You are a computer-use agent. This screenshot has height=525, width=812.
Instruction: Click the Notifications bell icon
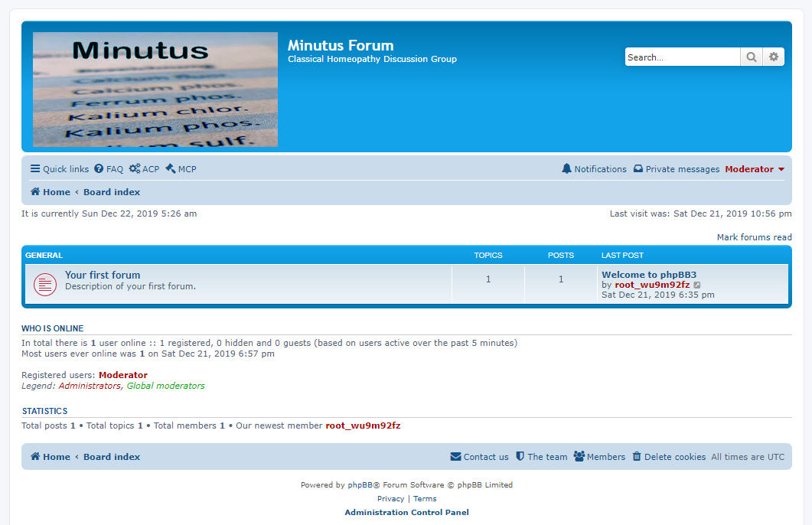pyautogui.click(x=566, y=169)
